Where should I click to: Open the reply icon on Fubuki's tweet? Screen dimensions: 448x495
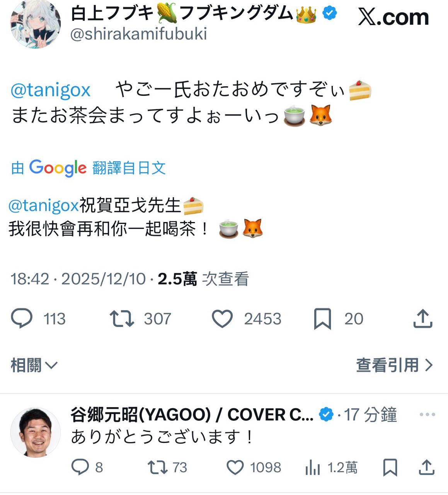[x=22, y=319]
